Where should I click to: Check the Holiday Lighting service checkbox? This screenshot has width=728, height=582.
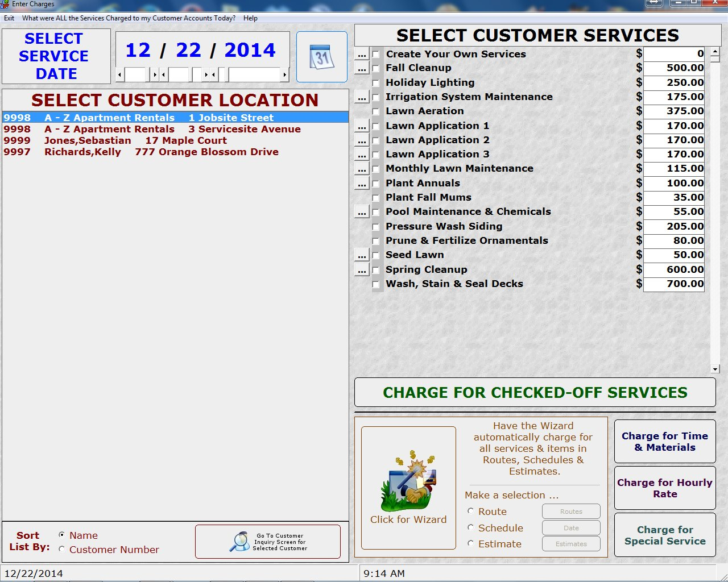(377, 82)
